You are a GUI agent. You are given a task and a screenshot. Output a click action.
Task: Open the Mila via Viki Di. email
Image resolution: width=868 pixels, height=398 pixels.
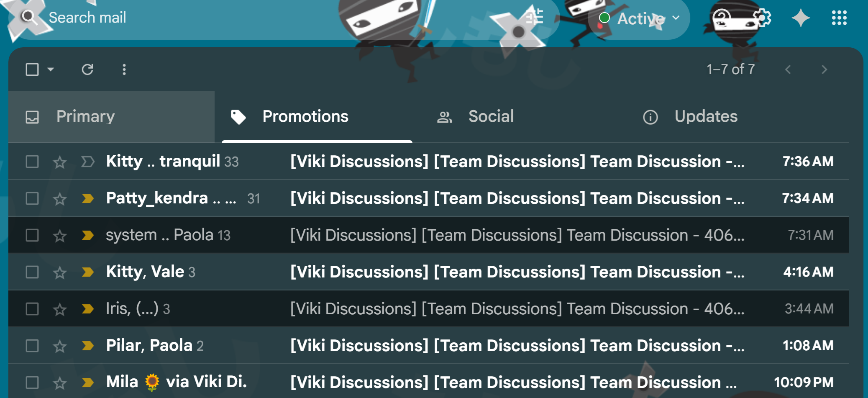coord(428,382)
